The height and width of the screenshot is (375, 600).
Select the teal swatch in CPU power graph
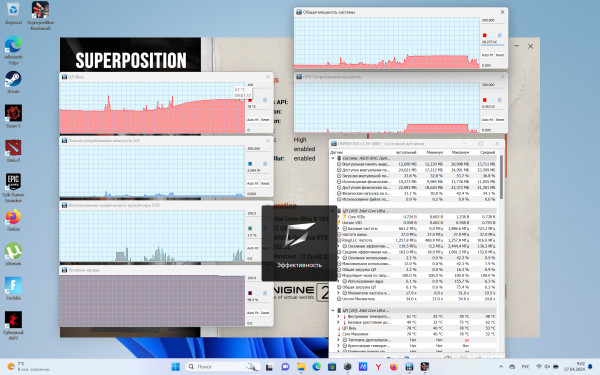tap(250, 164)
